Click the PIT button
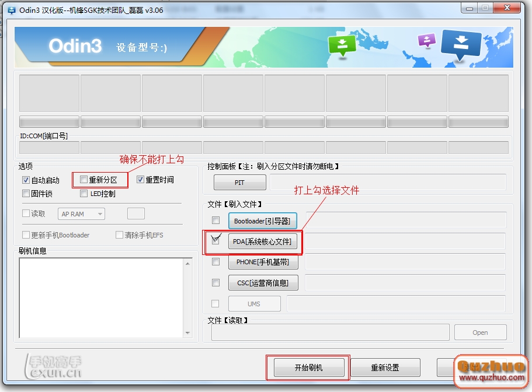The image size is (532, 392). (240, 183)
